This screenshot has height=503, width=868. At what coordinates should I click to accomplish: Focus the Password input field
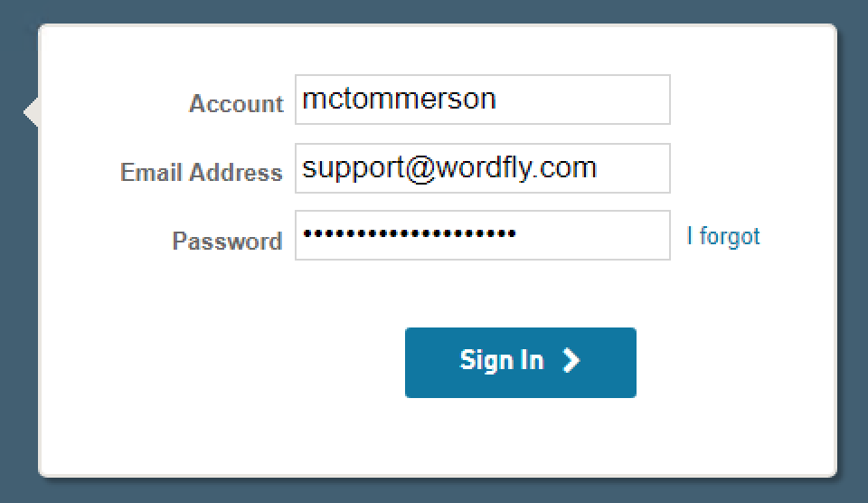pos(483,235)
